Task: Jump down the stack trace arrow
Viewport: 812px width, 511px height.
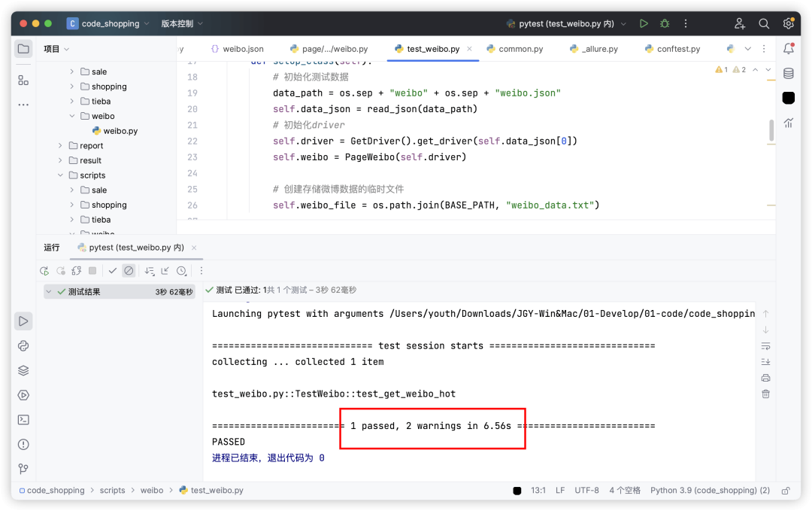Action: click(766, 330)
